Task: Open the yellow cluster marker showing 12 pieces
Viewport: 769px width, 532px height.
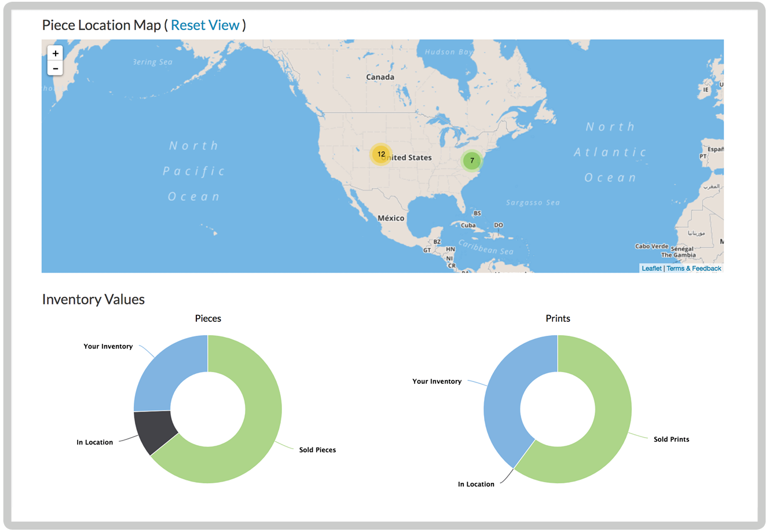Action: point(380,154)
